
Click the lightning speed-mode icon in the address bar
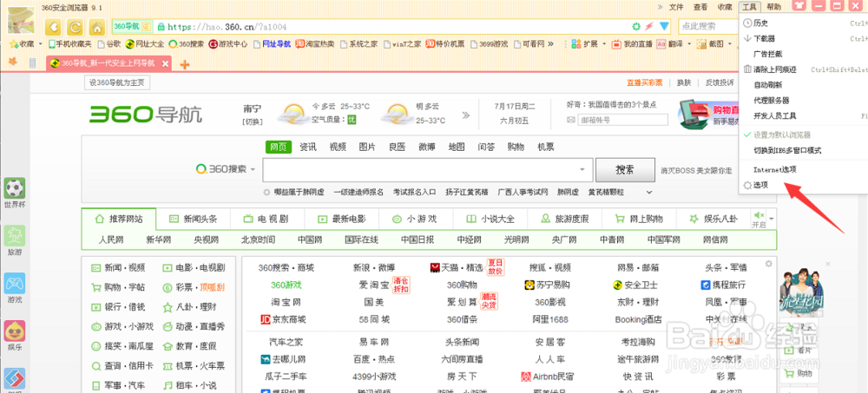pos(649,26)
